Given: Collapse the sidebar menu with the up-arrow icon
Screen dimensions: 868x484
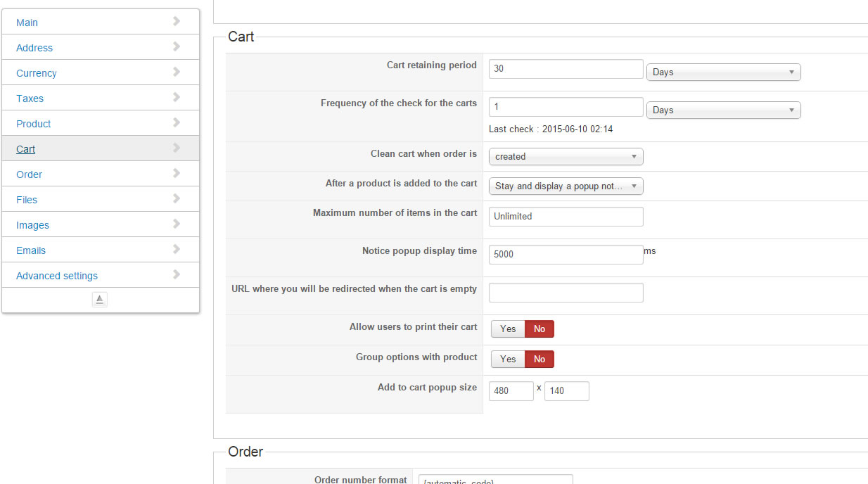Looking at the screenshot, I should (100, 300).
